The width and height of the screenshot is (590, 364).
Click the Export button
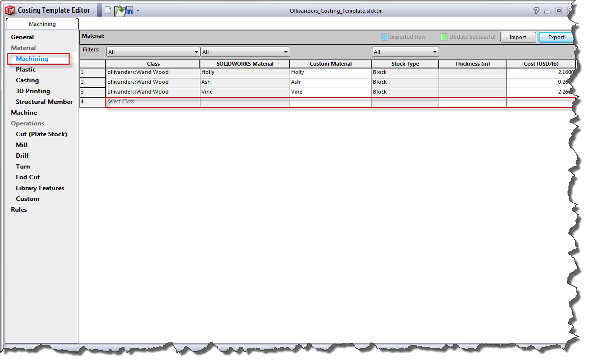pyautogui.click(x=556, y=37)
